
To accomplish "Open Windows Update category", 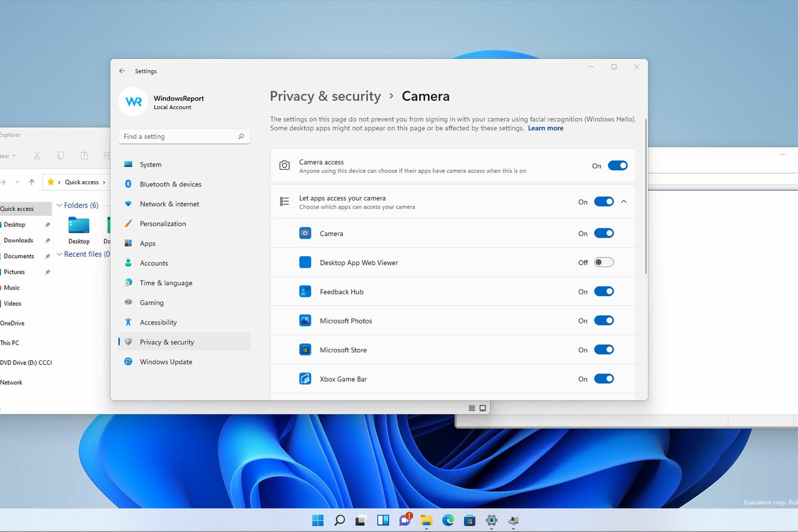I will click(x=184, y=362).
